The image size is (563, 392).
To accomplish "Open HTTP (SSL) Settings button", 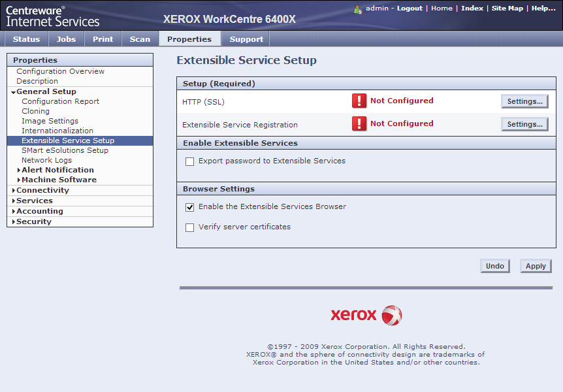I will 524,101.
